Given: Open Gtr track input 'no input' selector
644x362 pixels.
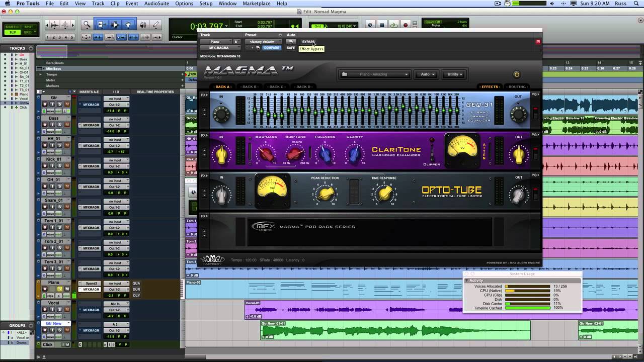Looking at the screenshot, I should pyautogui.click(x=116, y=99).
